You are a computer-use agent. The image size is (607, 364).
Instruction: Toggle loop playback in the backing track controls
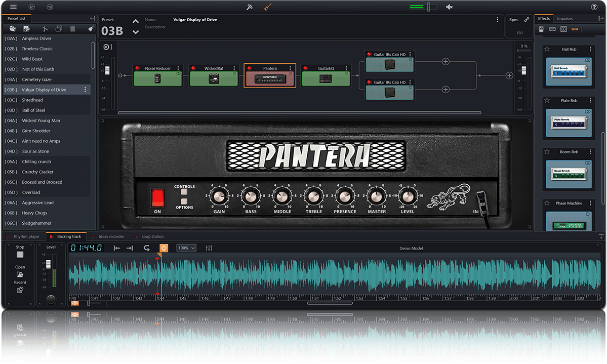tap(164, 248)
